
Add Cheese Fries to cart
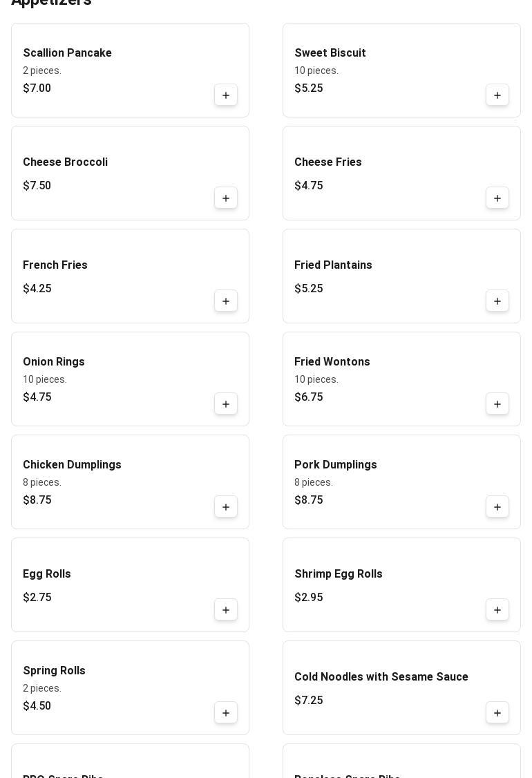497,198
